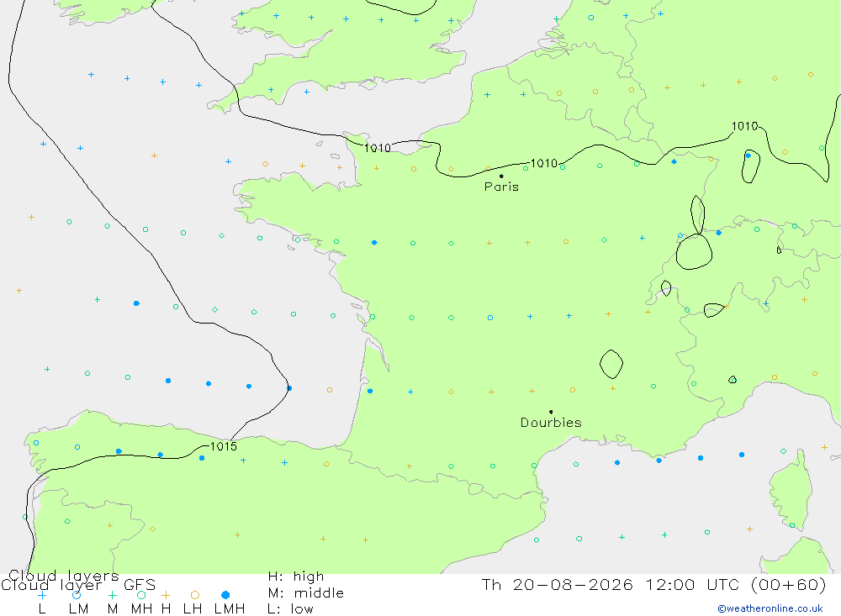Click the green circle MH legend symbol

[141, 595]
